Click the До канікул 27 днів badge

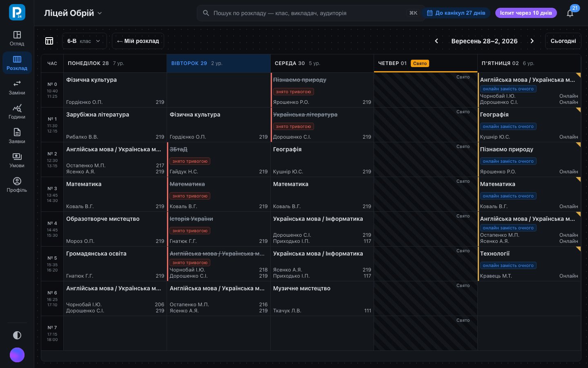[456, 13]
